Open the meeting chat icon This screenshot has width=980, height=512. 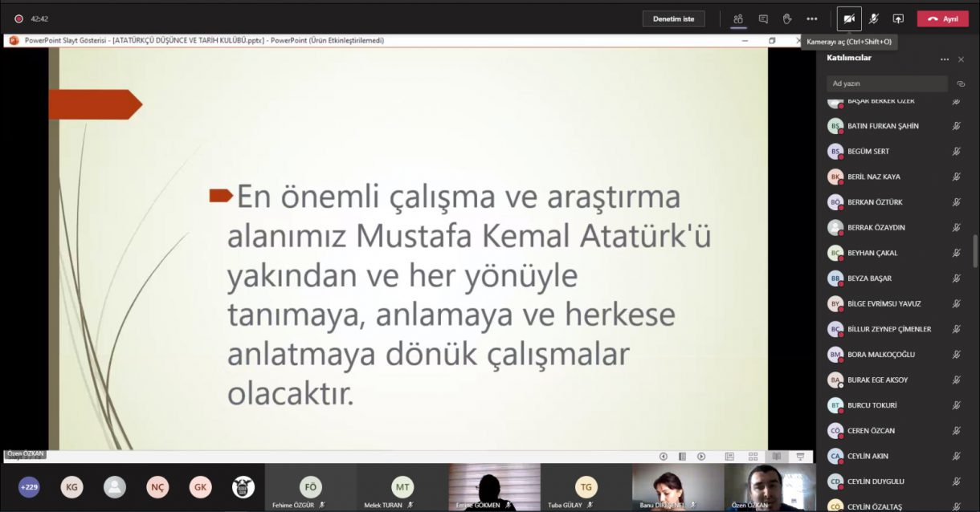[x=763, y=18]
